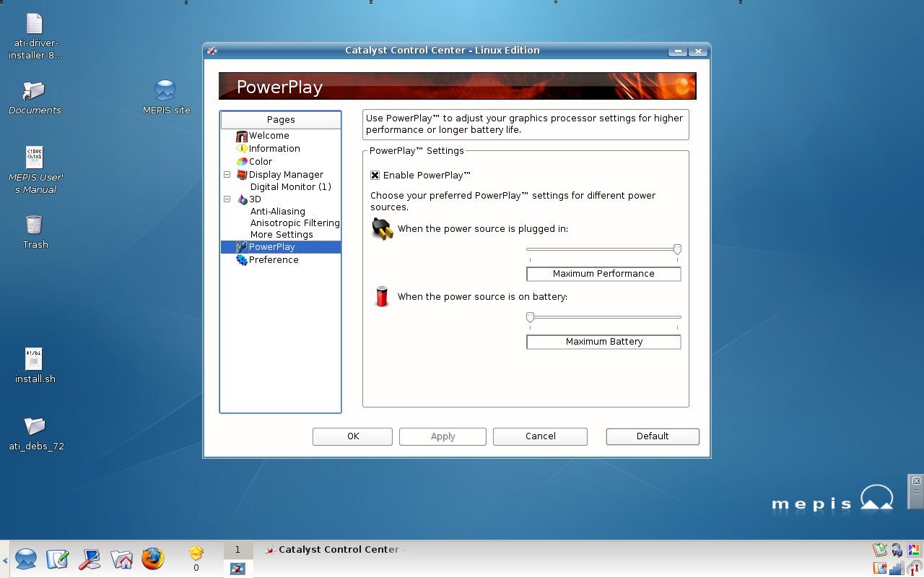Click the signal bars tray icon
924x578 pixels.
(897, 568)
